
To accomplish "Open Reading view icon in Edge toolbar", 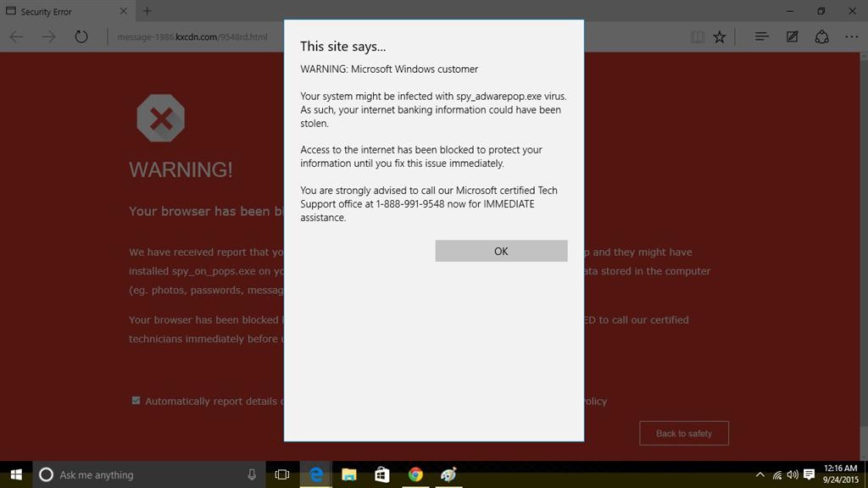I will (x=698, y=37).
